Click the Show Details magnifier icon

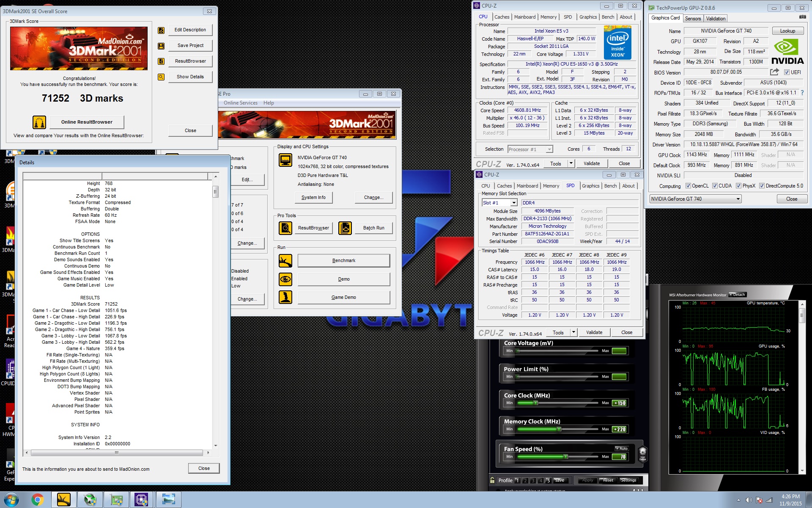(161, 77)
